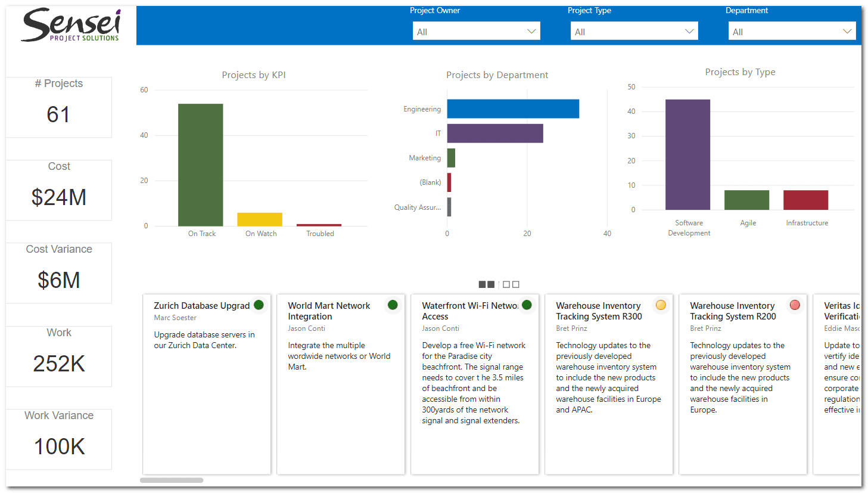This screenshot has height=493, width=868.
Task: Click Bret Prinz on Tracking System R200 card
Action: (x=706, y=328)
